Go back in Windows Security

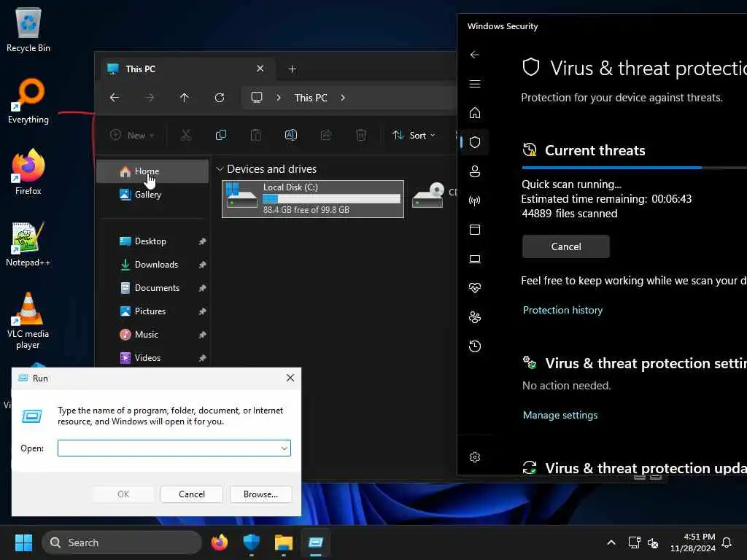click(474, 55)
